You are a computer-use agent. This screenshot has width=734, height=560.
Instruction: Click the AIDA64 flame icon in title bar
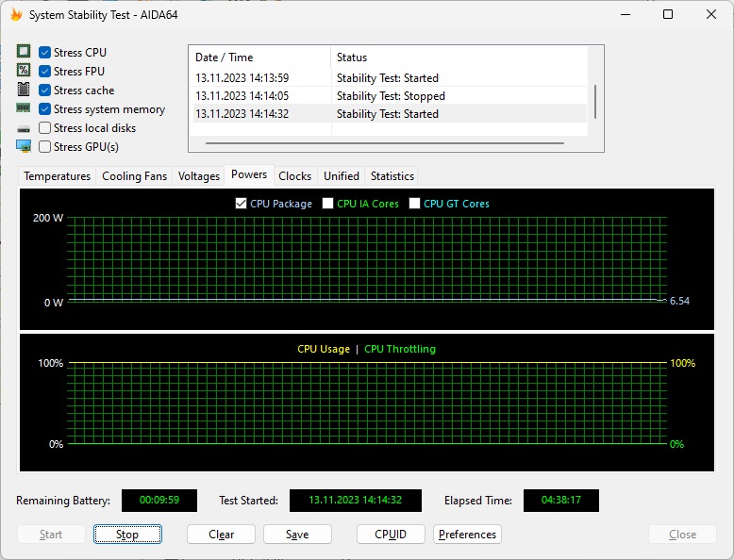(x=16, y=14)
